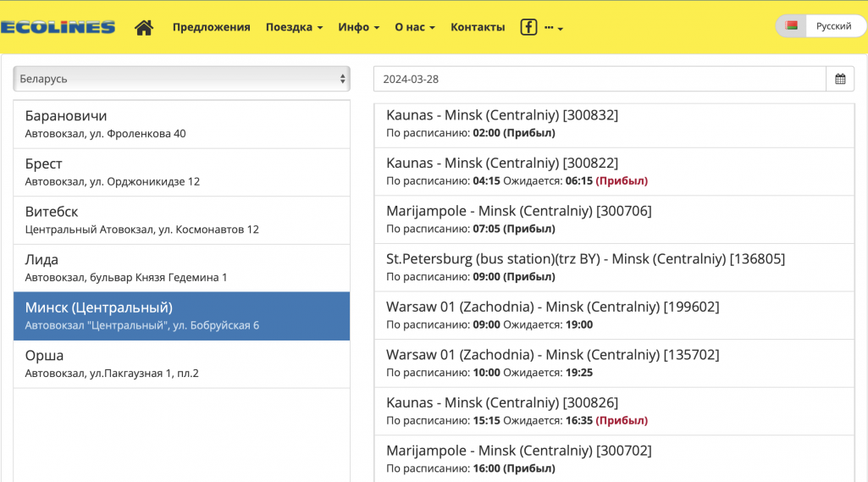
Task: Go to the home page icon
Action: tap(144, 27)
